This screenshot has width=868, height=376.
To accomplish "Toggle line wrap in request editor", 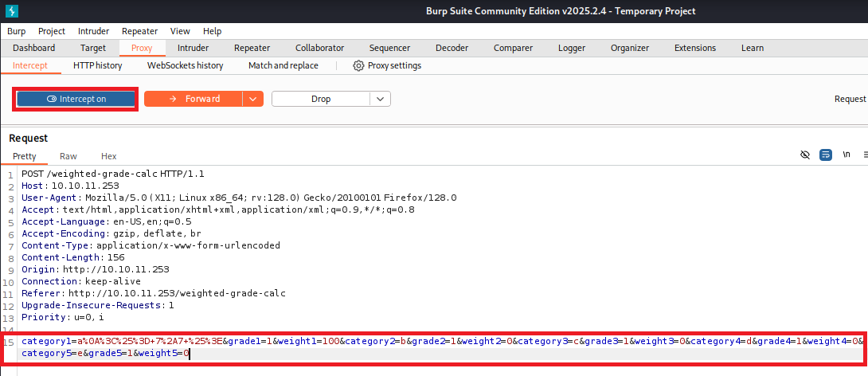I will (x=826, y=155).
